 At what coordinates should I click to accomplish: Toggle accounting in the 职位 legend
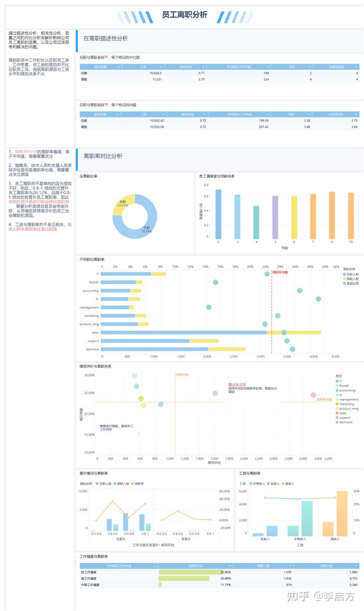345,390
